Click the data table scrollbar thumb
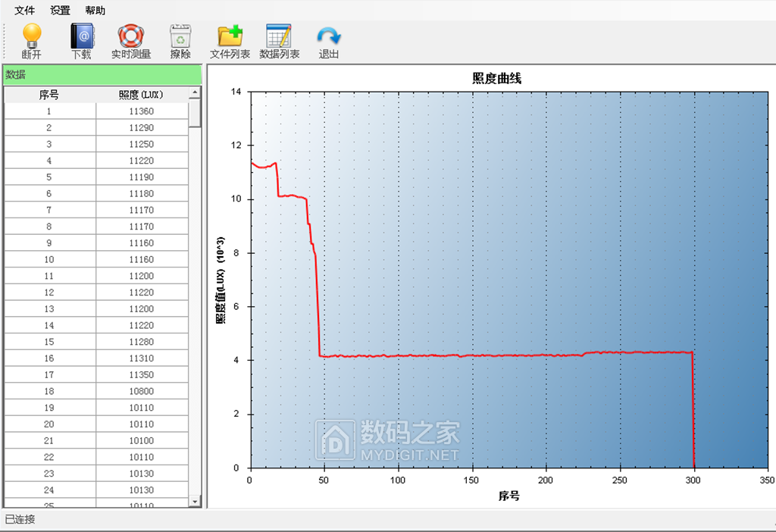This screenshot has width=776, height=532. pyautogui.click(x=195, y=113)
